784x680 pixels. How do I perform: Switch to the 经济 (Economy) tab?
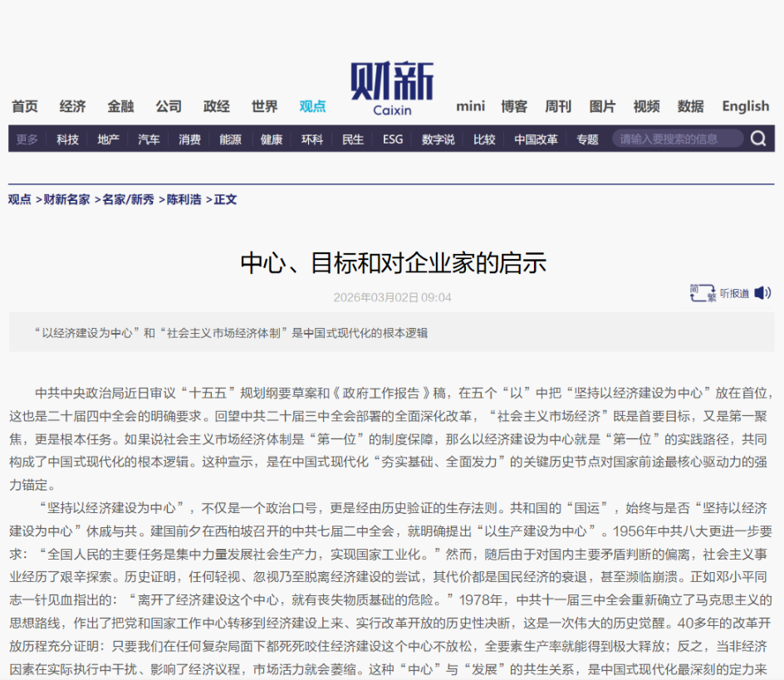tap(73, 106)
